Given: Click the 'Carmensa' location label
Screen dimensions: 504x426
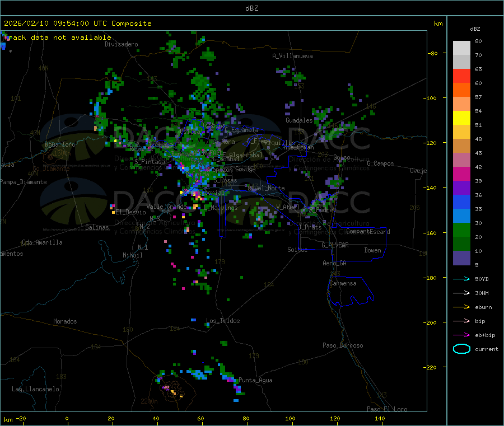Looking at the screenshot, I should pyautogui.click(x=343, y=284).
